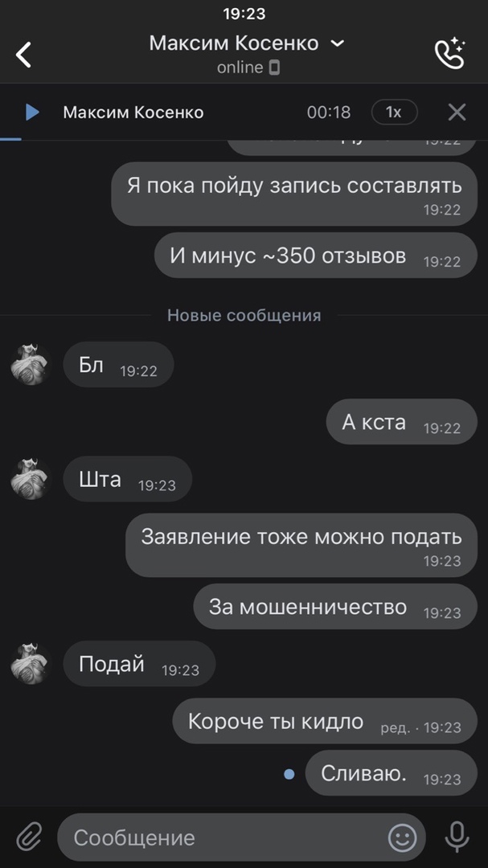The width and height of the screenshot is (488, 868).
Task: Open avatar next to the Подай message
Action: (x=31, y=663)
